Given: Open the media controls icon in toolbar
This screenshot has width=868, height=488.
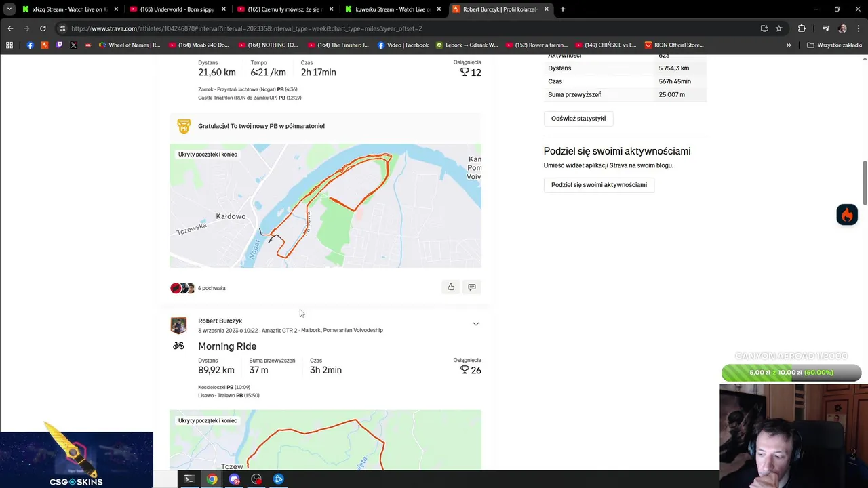Looking at the screenshot, I should click(x=825, y=28).
